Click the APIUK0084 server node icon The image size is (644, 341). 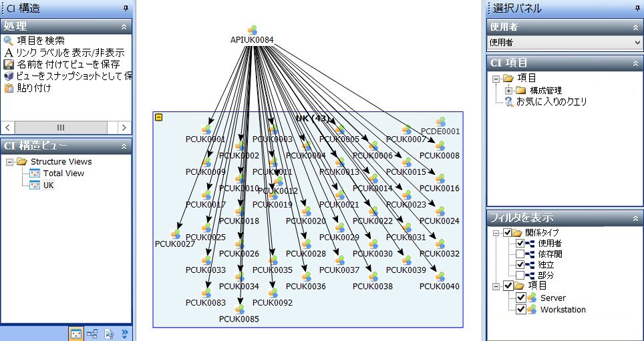click(252, 30)
